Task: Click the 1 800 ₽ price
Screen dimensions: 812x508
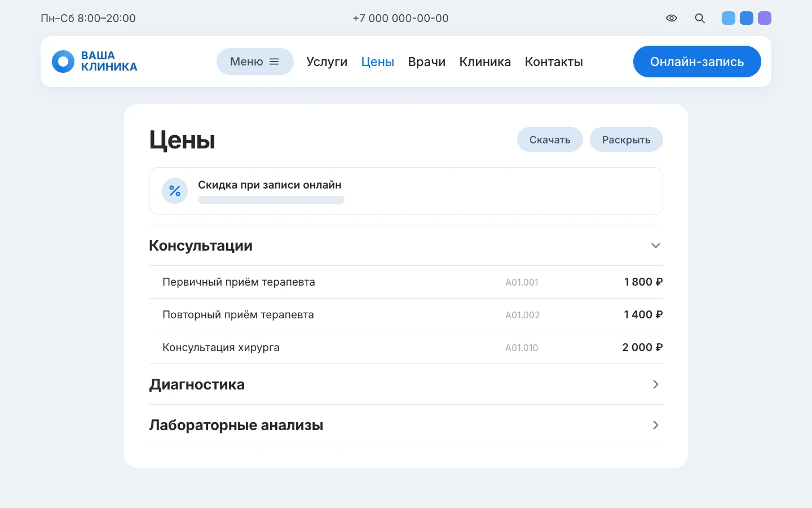Action: [x=643, y=282]
